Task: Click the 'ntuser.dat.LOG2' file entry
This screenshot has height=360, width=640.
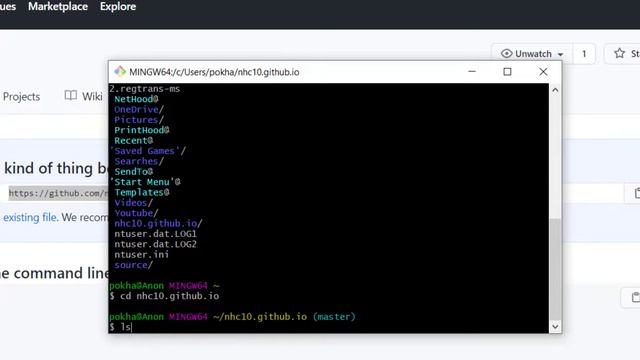Action: pyautogui.click(x=156, y=244)
